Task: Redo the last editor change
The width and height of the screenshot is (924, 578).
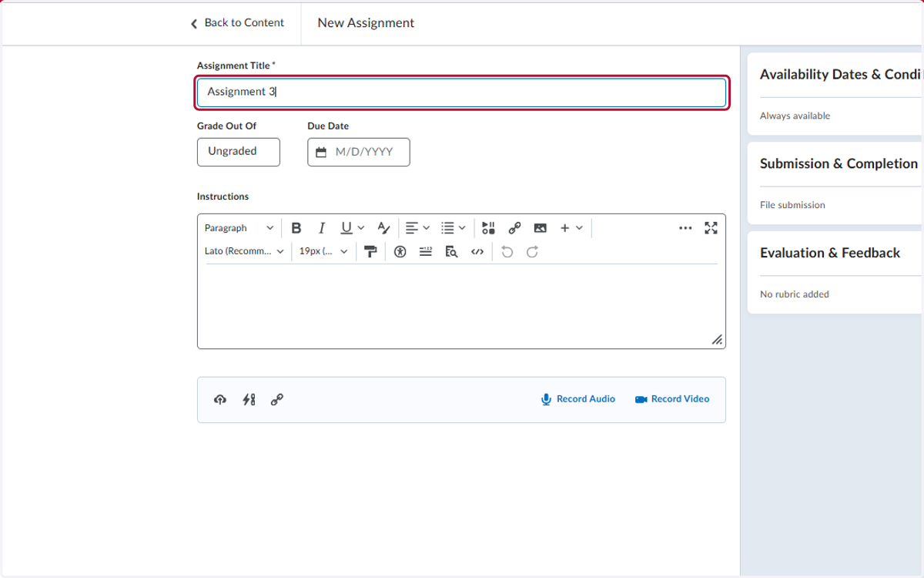Action: tap(532, 251)
